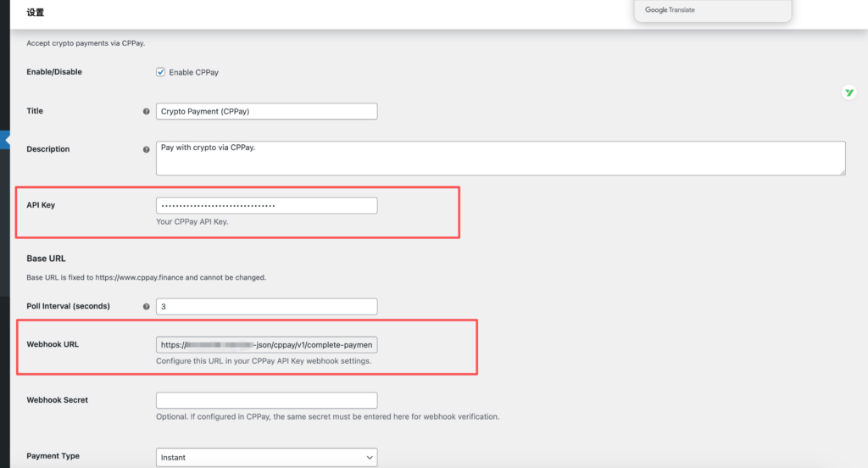Click the masked API Key field
This screenshot has height=468, width=868.
[x=266, y=206]
